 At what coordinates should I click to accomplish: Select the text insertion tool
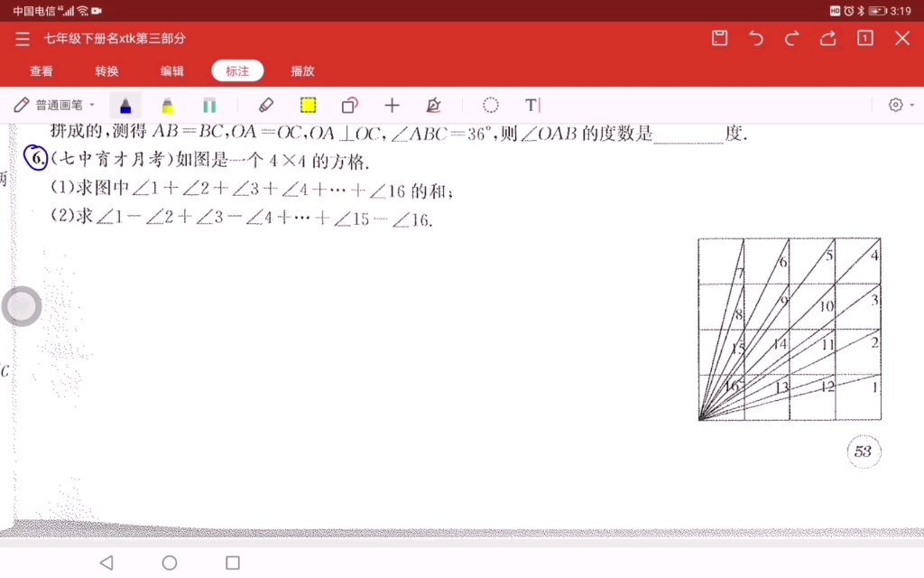pos(531,105)
